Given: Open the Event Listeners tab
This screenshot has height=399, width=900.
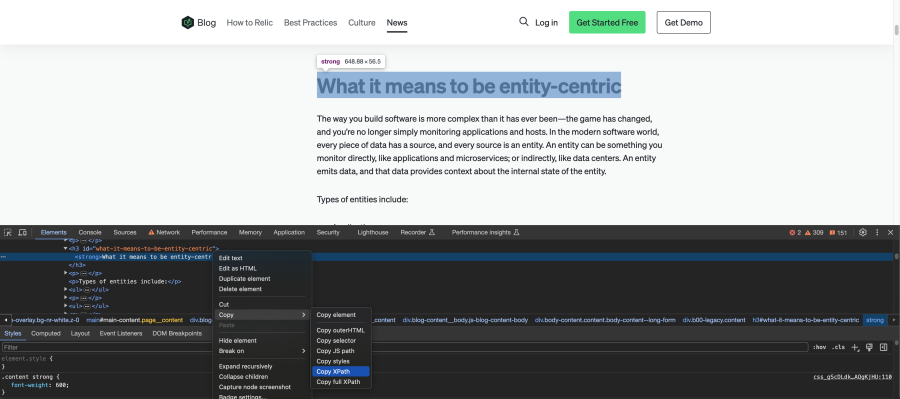Looking at the screenshot, I should pyautogui.click(x=121, y=334).
